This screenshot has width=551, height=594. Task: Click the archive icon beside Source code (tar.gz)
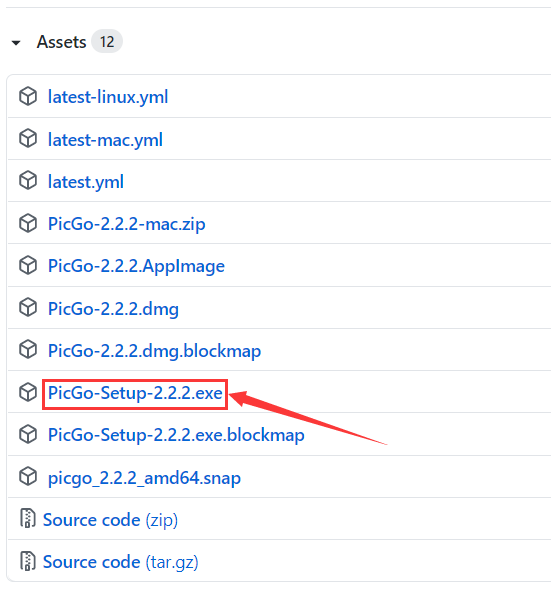coord(28,561)
